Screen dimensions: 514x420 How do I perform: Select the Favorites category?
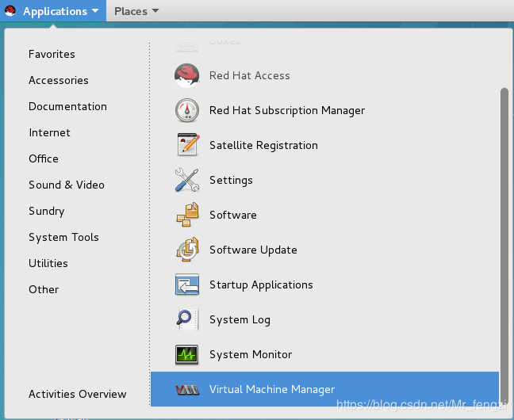pos(52,54)
